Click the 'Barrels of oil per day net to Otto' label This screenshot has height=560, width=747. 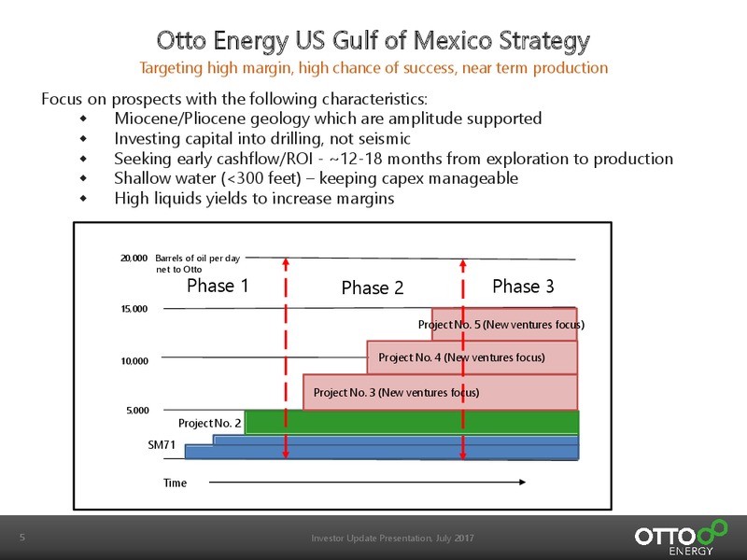pos(198,264)
